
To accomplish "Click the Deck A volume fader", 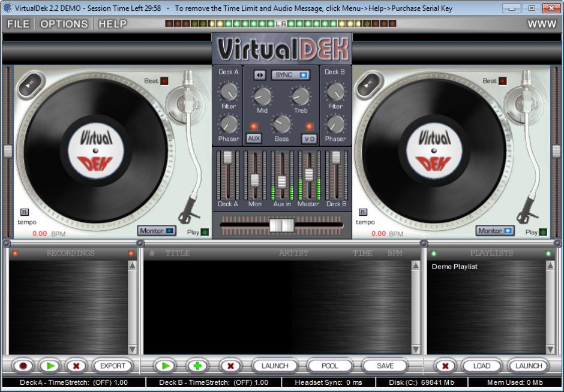I will (227, 158).
